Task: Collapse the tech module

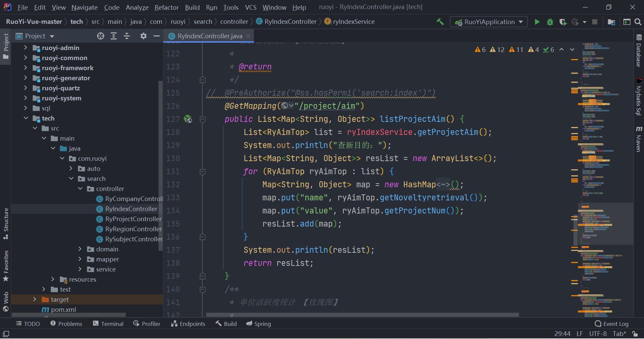Action: 26,118
